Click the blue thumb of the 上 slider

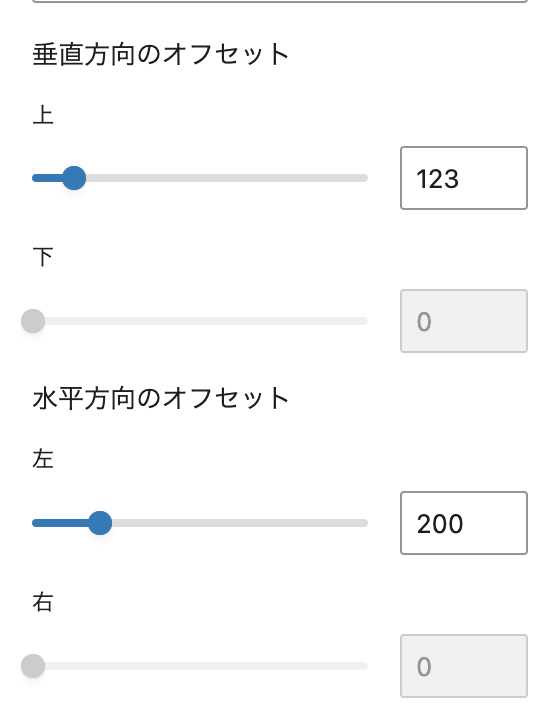[x=74, y=178]
